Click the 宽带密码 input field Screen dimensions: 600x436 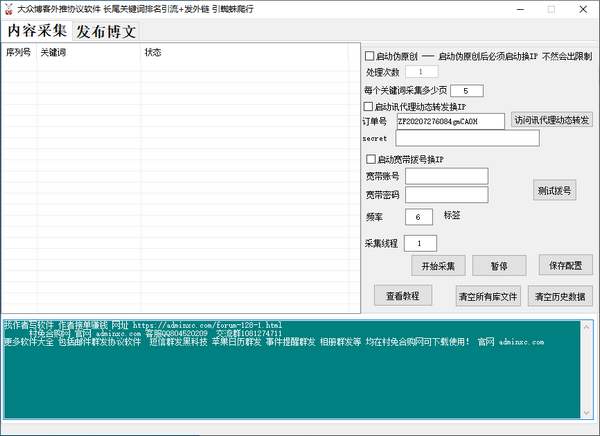tap(446, 194)
